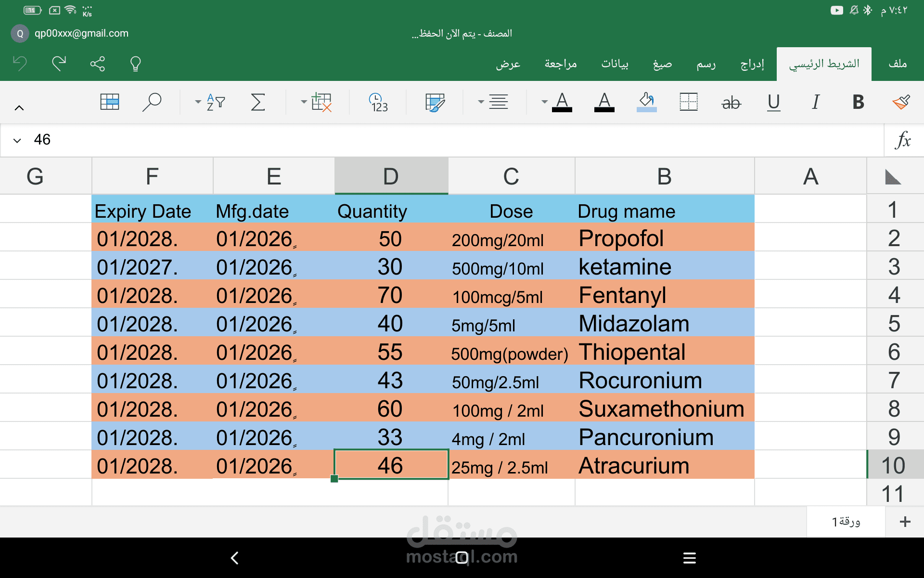Open the عرض ribbon tab
Image resolution: width=924 pixels, height=578 pixels.
(509, 64)
